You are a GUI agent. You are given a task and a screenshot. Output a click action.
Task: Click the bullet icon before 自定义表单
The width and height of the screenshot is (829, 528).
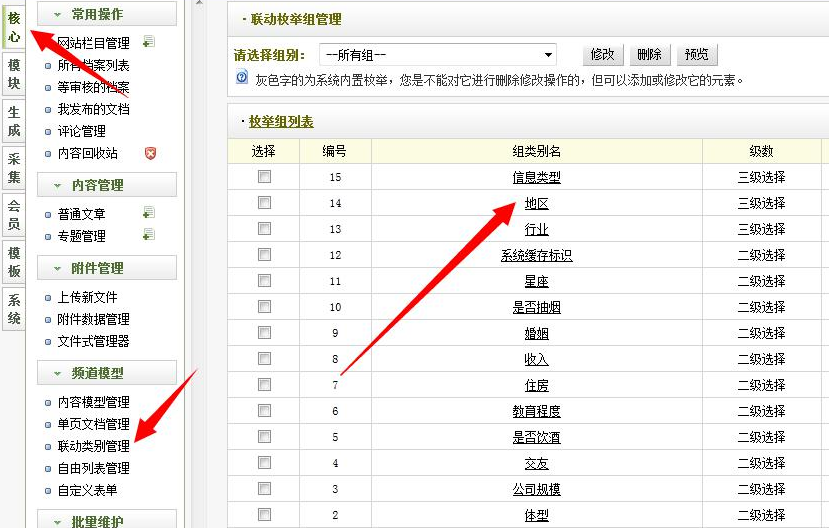pos(48,491)
